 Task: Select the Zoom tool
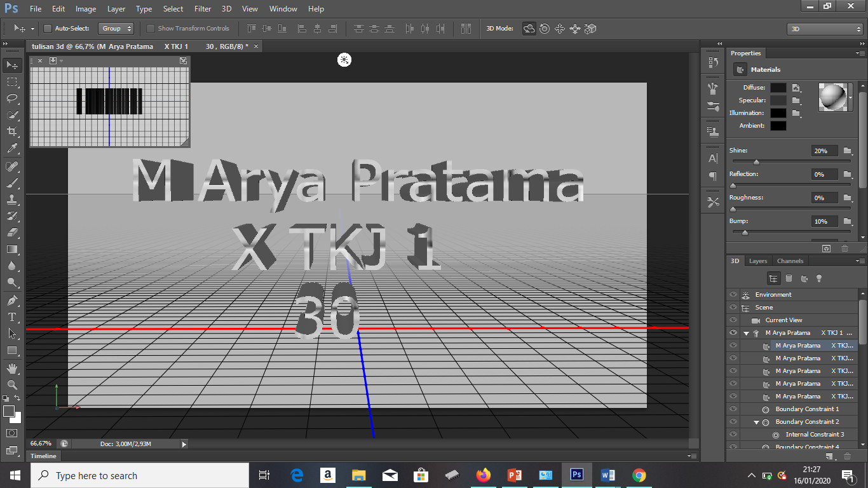pyautogui.click(x=11, y=384)
